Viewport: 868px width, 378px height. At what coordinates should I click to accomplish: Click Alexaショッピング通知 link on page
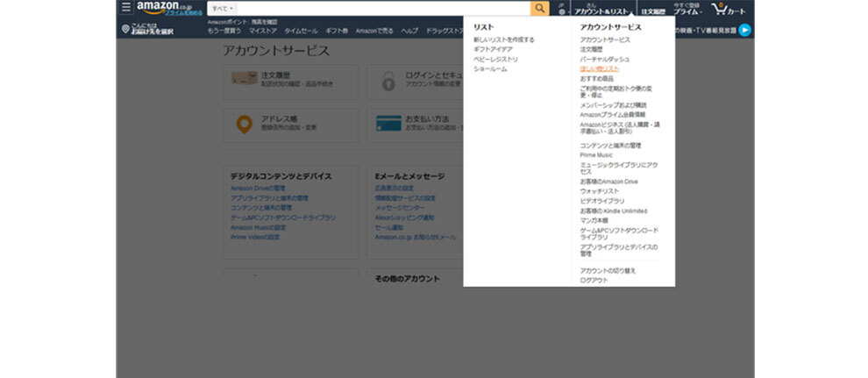coord(404,218)
